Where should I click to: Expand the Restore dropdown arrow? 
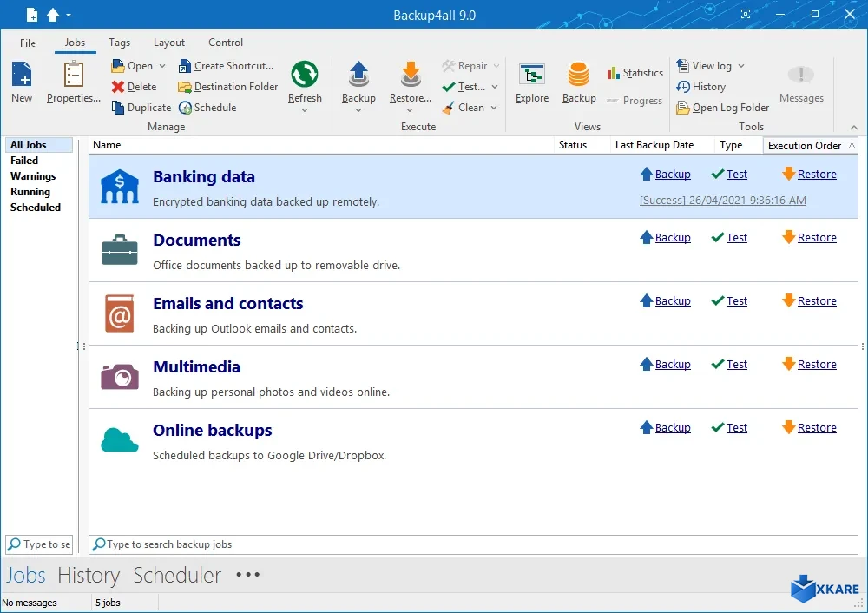pyautogui.click(x=411, y=110)
